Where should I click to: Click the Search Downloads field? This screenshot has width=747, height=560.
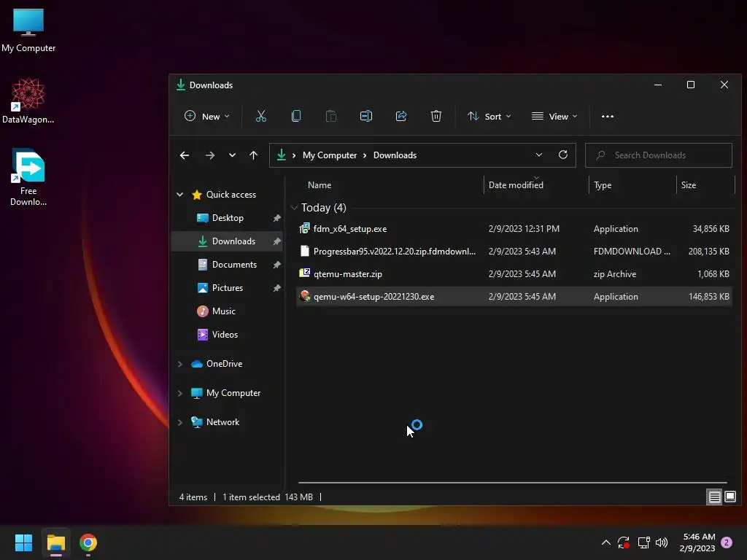pyautogui.click(x=659, y=155)
